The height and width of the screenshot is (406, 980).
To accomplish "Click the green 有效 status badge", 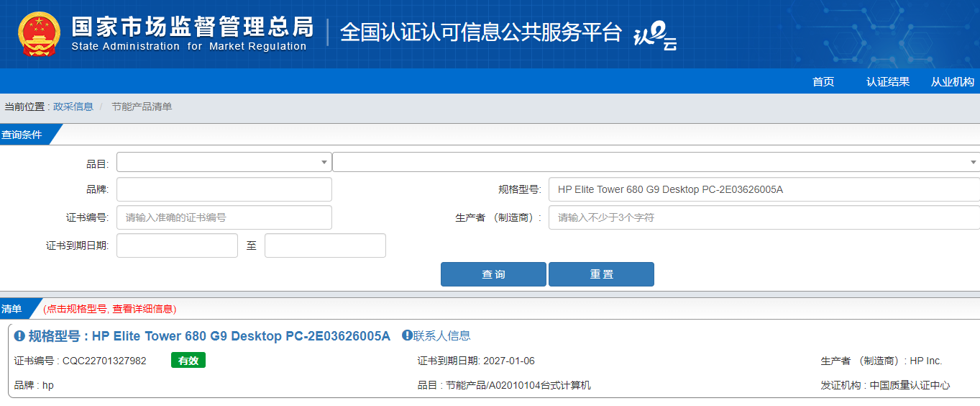I will click(x=188, y=361).
